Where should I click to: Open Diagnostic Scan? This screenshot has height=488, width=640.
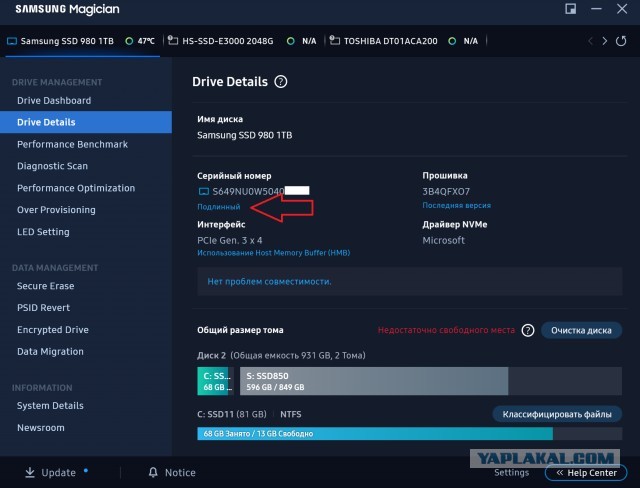(x=52, y=166)
